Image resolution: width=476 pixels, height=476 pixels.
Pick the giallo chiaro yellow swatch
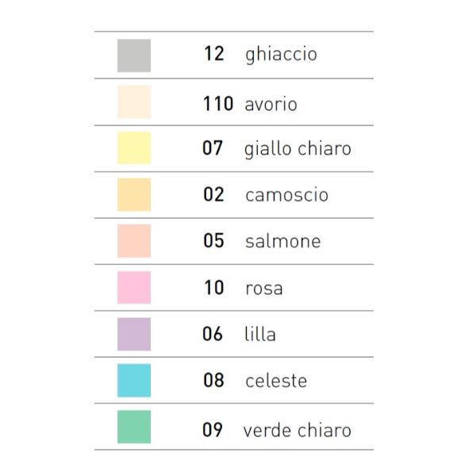coord(134,148)
